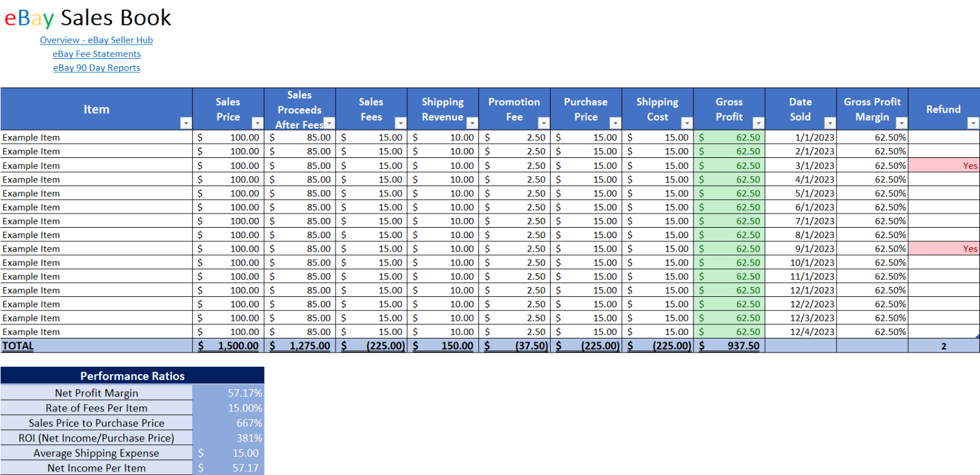Select total proceeds 1,275.00 cell
The image size is (980, 475).
pyautogui.click(x=300, y=346)
